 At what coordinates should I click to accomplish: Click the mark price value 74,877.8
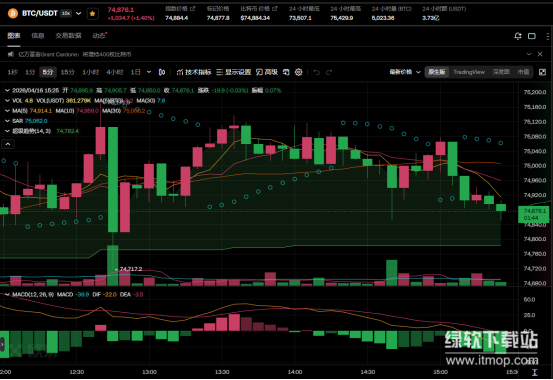click(218, 18)
